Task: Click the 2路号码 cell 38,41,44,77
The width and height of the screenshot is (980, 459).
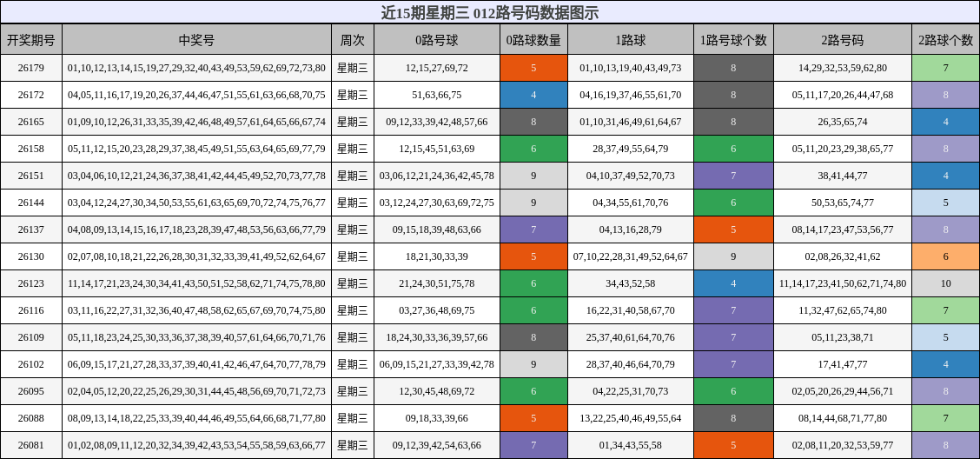Action: (x=843, y=176)
